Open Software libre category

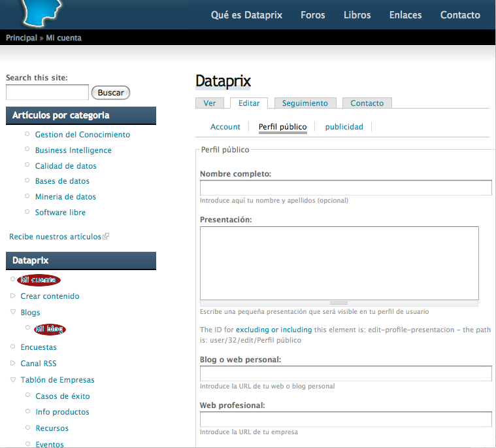[x=60, y=212]
